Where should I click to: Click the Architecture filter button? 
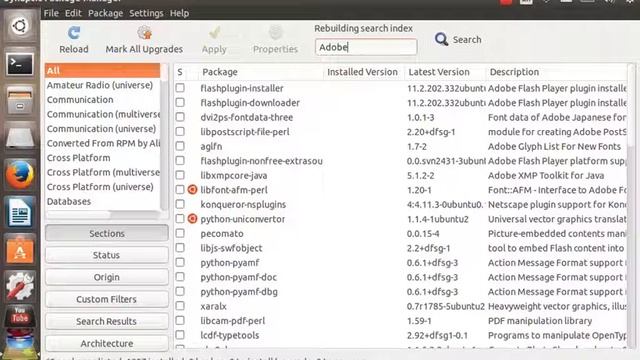tap(107, 343)
